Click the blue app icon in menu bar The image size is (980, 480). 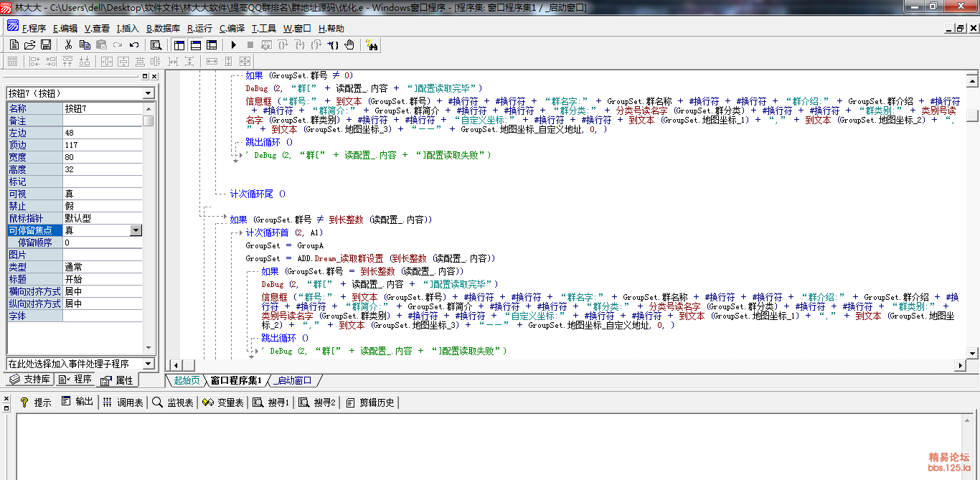click(x=13, y=27)
